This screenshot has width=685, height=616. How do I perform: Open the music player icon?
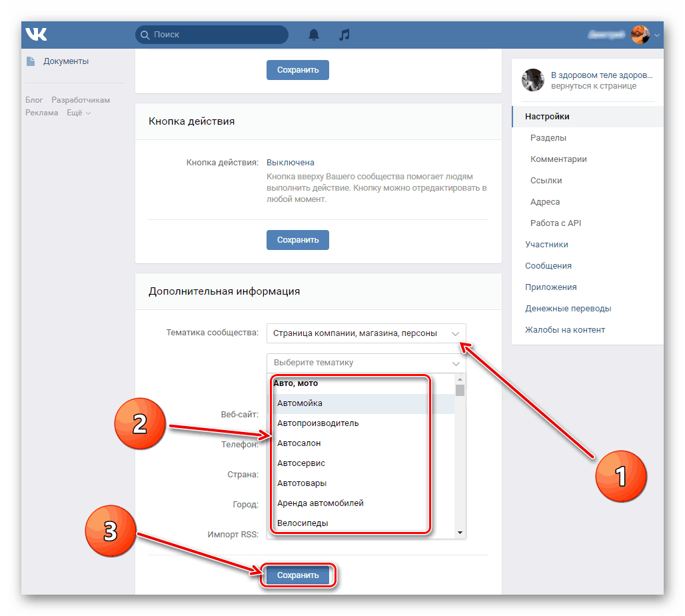[x=344, y=35]
